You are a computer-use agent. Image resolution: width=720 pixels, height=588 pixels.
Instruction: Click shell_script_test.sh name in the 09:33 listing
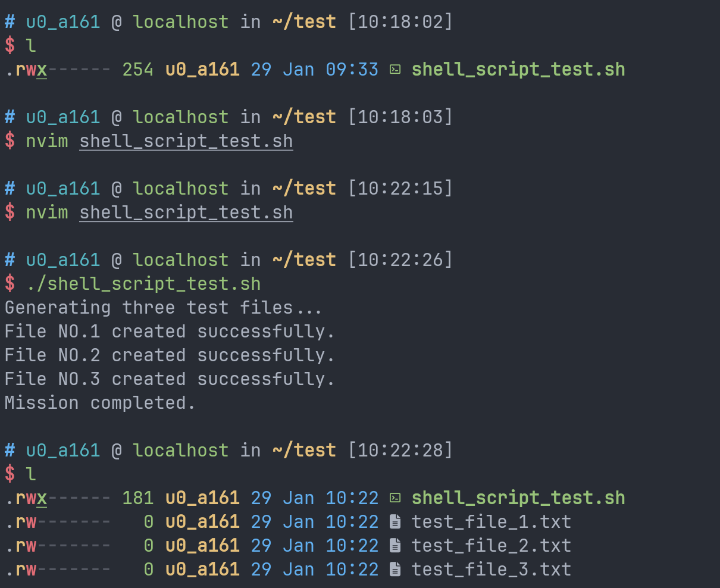click(x=518, y=70)
